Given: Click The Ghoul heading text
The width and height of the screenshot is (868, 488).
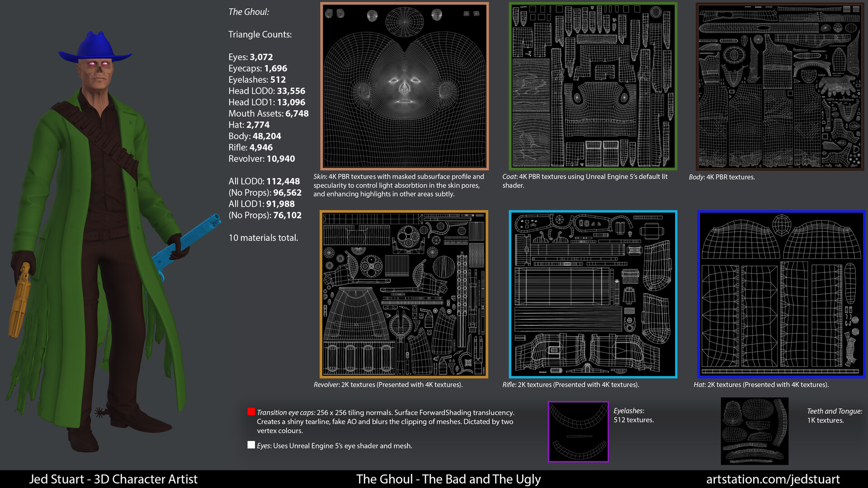Looking at the screenshot, I should pos(248,12).
